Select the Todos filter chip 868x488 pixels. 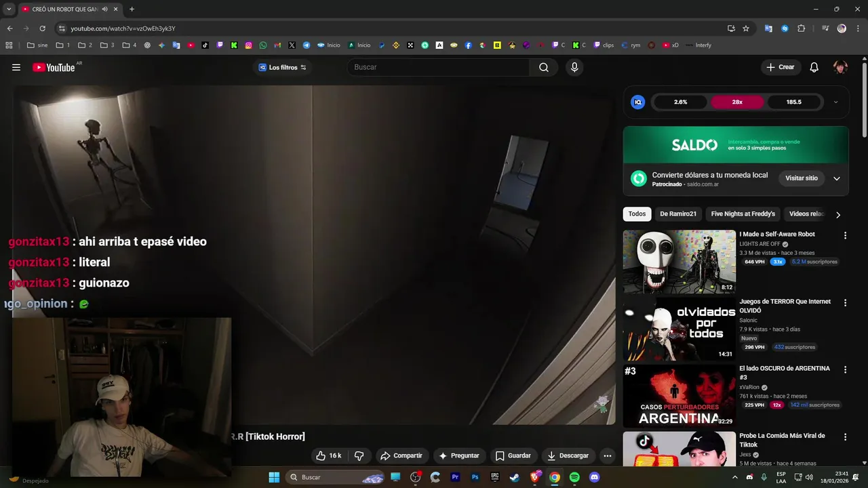click(x=637, y=214)
